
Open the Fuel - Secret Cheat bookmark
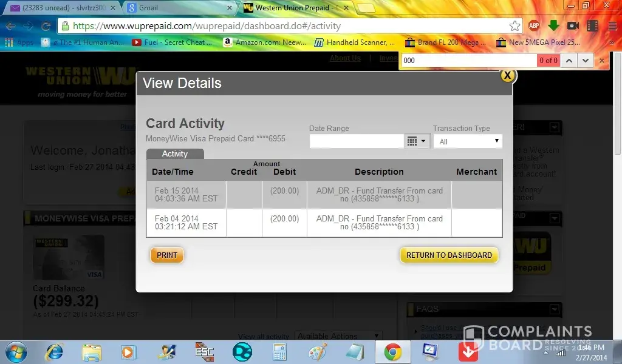172,42
